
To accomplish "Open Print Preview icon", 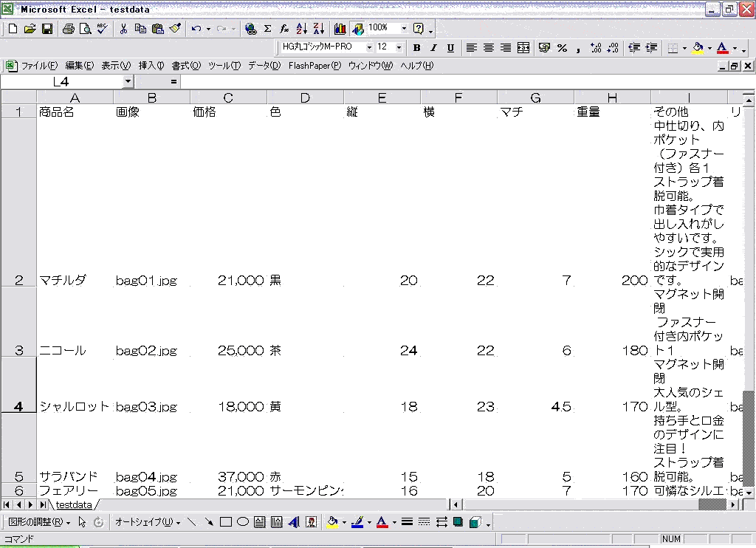I will (x=86, y=29).
